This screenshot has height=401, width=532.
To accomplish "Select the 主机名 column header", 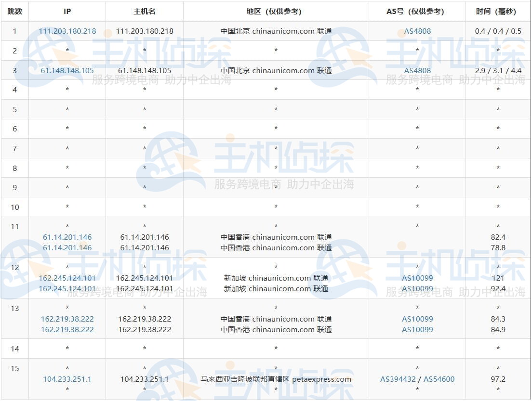I will tap(144, 11).
